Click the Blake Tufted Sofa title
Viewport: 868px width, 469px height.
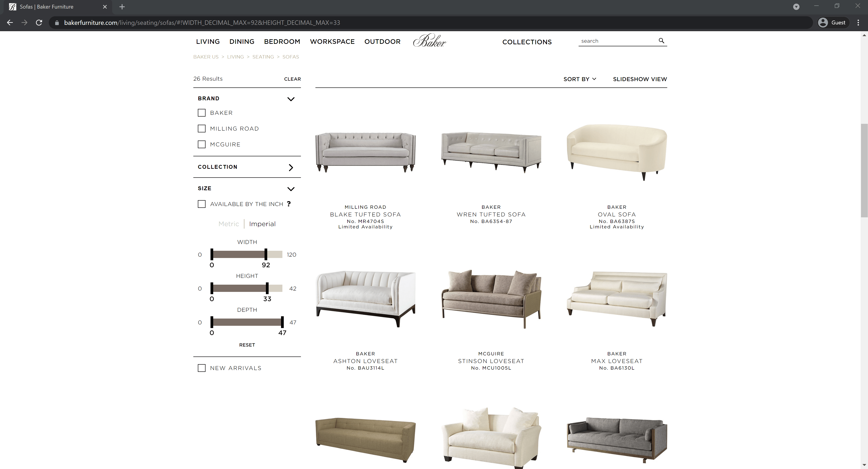coord(366,214)
